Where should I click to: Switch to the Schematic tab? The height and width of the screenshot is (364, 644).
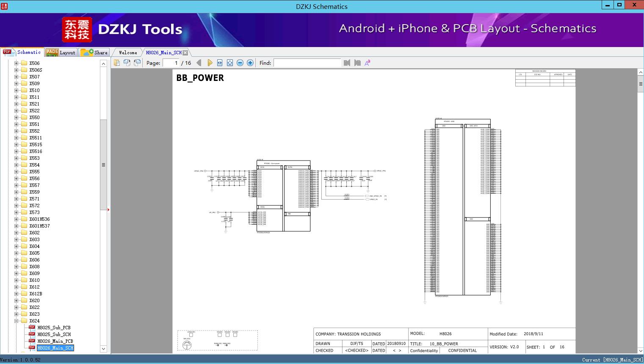click(22, 52)
